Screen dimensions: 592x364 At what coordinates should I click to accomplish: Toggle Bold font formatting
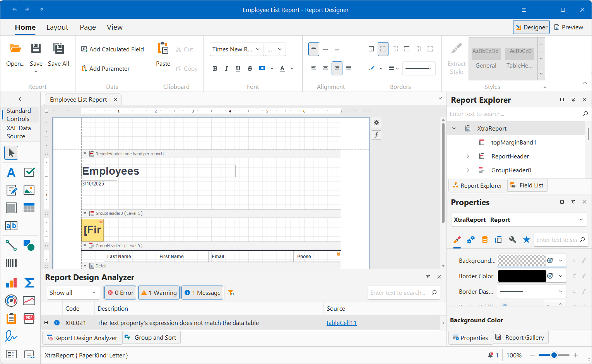(x=215, y=68)
